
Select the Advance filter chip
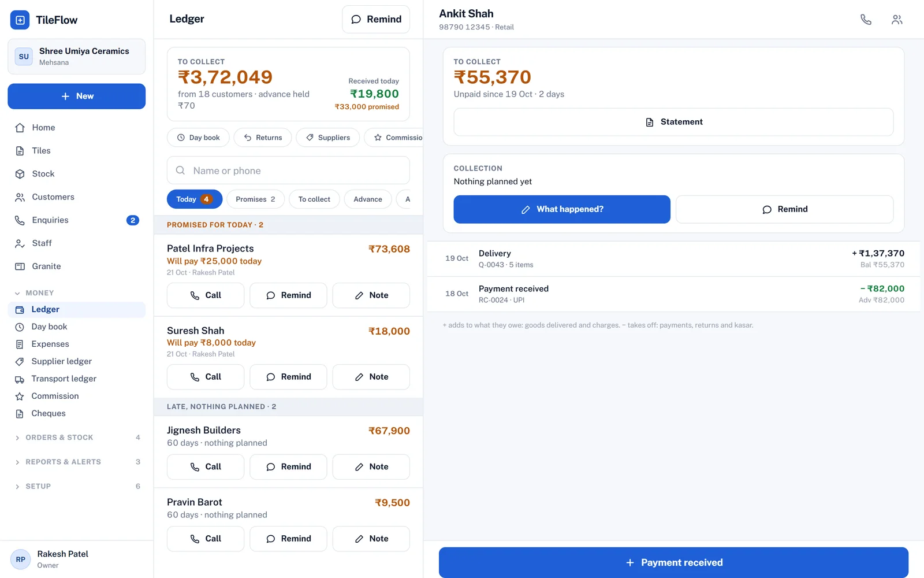pyautogui.click(x=368, y=199)
